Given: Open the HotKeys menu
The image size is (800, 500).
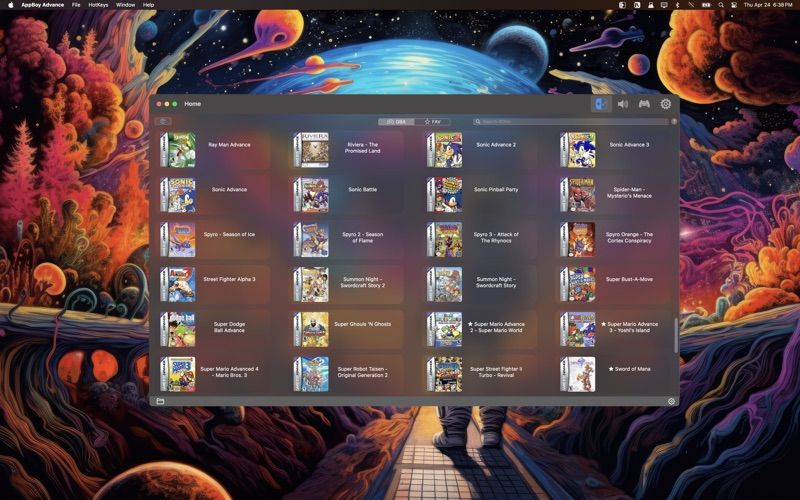Looking at the screenshot, I should pos(98,5).
